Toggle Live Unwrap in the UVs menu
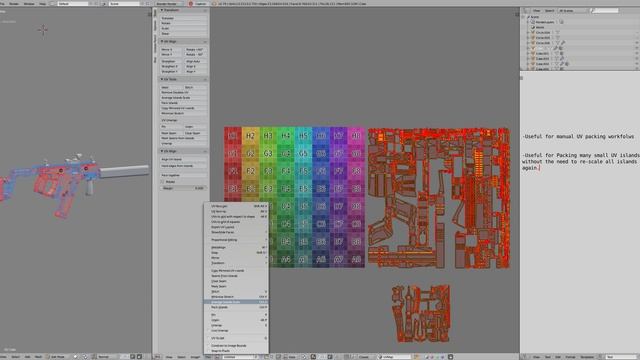 coord(236,331)
